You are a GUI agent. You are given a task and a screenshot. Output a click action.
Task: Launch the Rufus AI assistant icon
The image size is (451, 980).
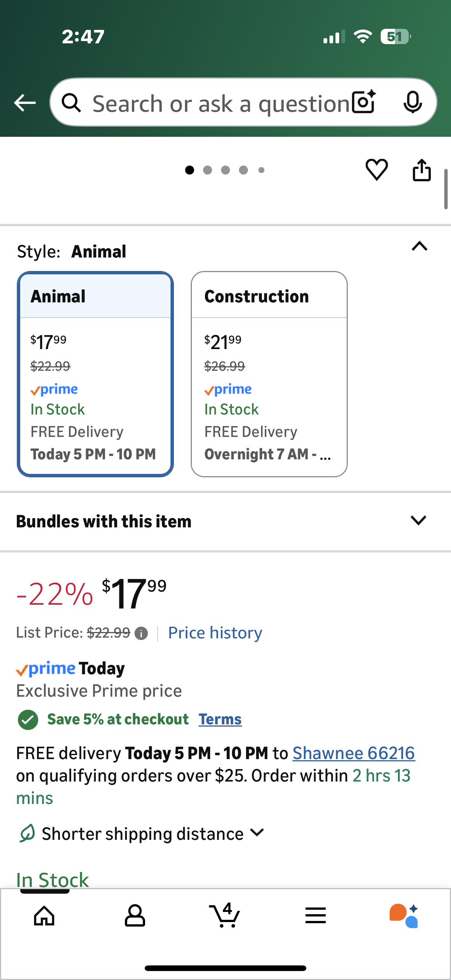(x=404, y=915)
